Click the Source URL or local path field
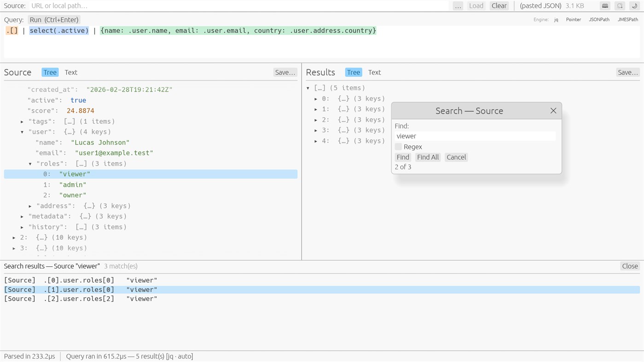Viewport: 644px width, 362px height. pos(239,6)
